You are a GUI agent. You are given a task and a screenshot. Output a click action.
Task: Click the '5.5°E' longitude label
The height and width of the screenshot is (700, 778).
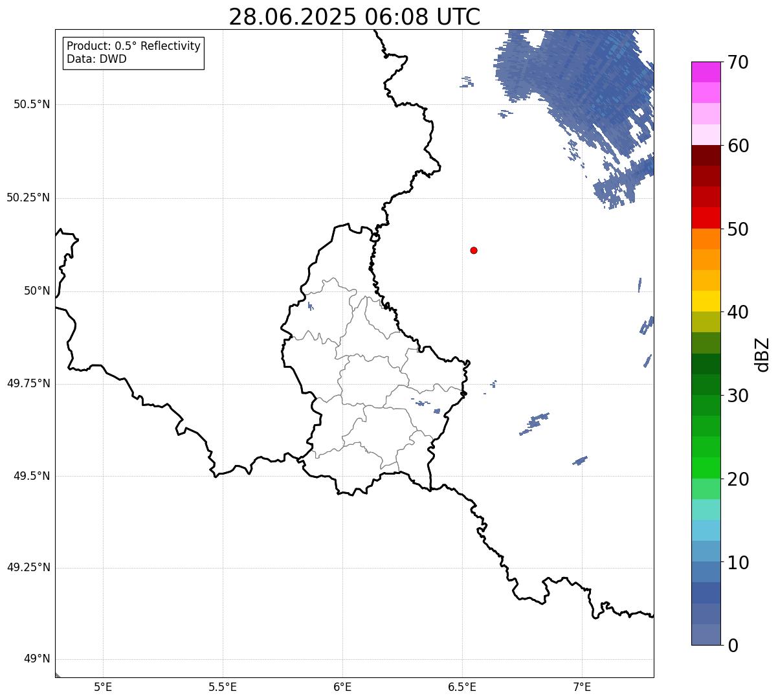pyautogui.click(x=223, y=687)
